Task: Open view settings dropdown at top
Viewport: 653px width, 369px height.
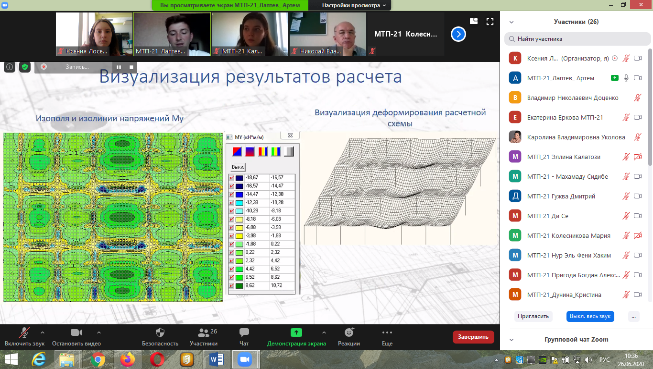Action: 354,5
